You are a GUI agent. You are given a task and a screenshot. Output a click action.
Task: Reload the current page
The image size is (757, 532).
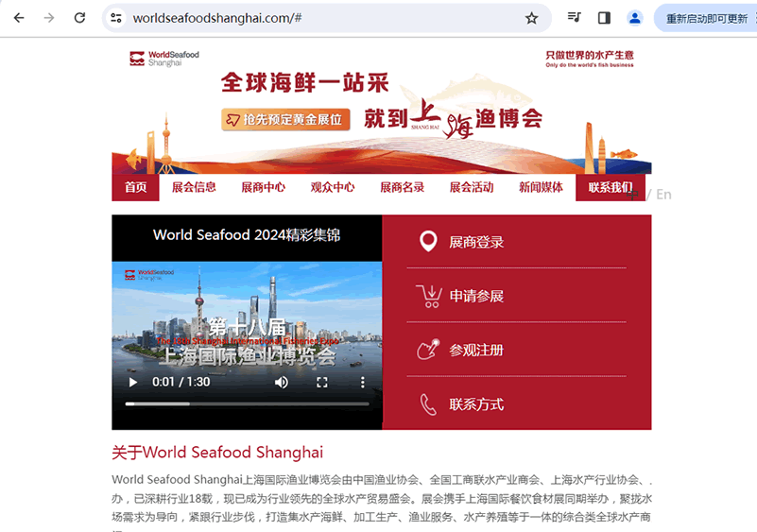(79, 18)
